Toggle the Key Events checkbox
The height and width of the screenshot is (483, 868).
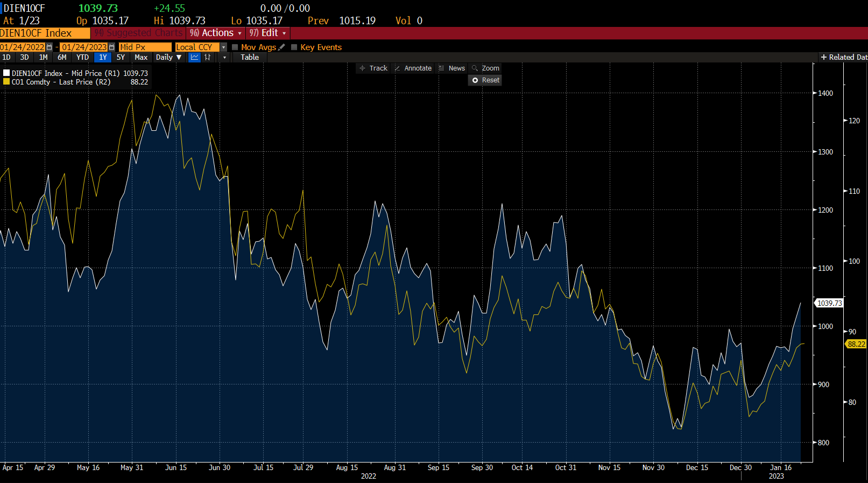pos(294,47)
